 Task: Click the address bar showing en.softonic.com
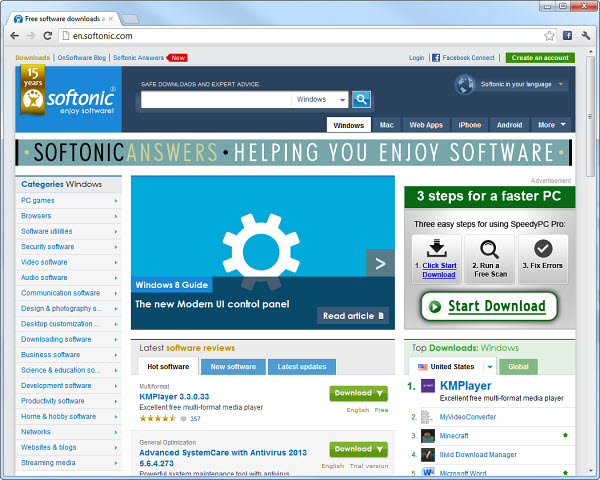click(300, 35)
